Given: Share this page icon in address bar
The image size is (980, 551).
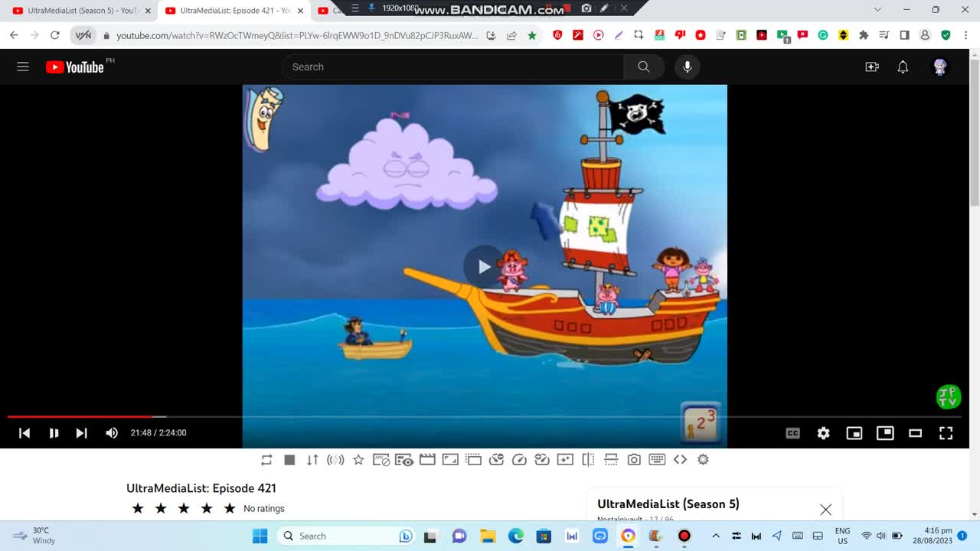Looking at the screenshot, I should pyautogui.click(x=511, y=35).
